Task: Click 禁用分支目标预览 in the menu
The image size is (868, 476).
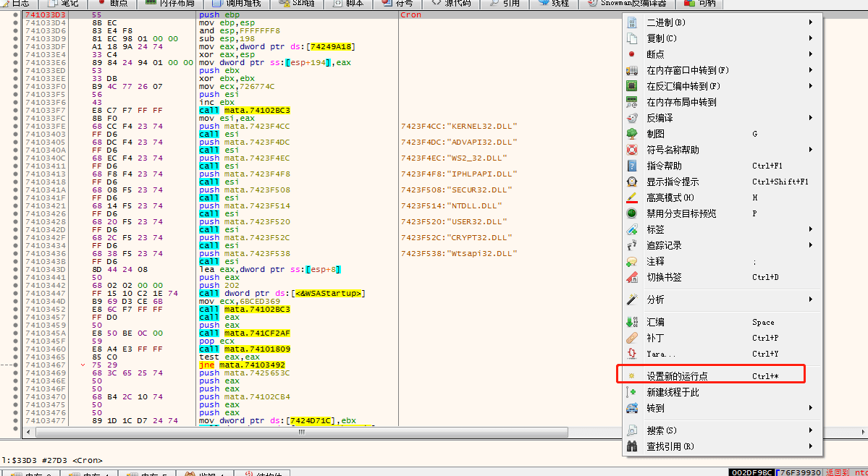Action: [723, 213]
